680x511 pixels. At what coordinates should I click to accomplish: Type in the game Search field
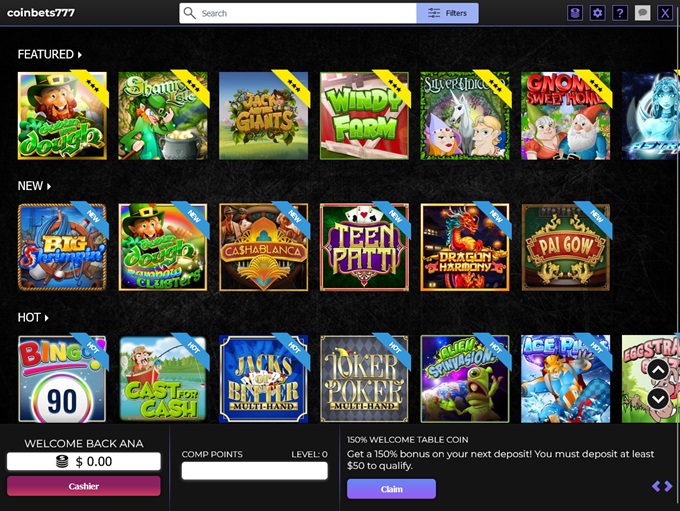tap(300, 13)
